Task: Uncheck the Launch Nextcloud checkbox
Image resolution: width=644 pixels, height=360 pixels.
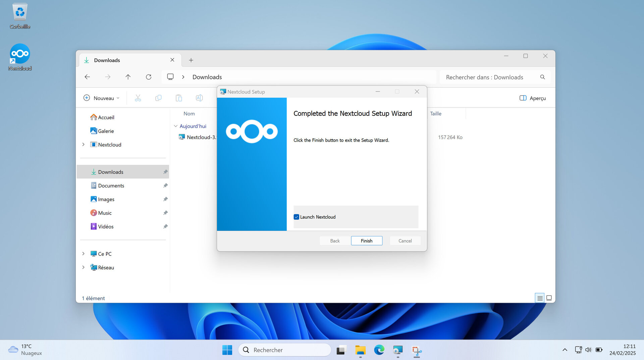Action: [x=296, y=217]
